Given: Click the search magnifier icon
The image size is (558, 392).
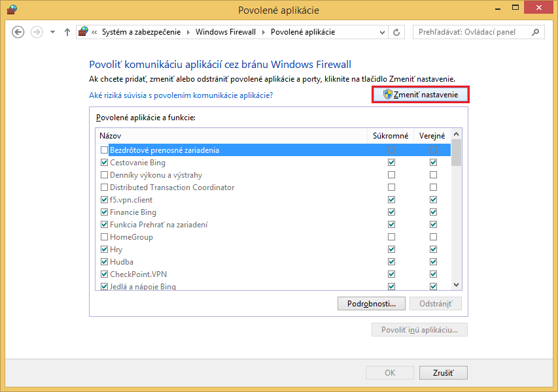Looking at the screenshot, I should pyautogui.click(x=535, y=32).
